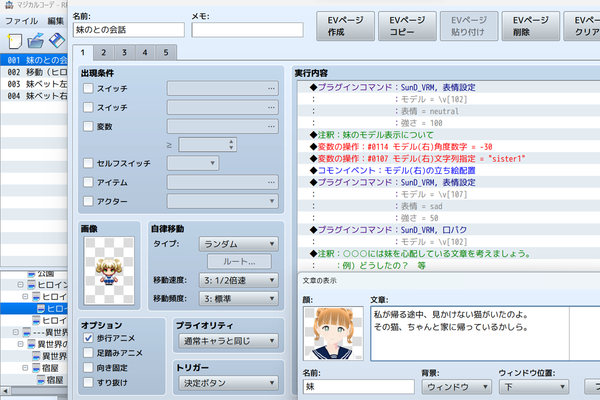Click the app icon in the title bar
Screen dimensions: 600x400
pos(8,5)
